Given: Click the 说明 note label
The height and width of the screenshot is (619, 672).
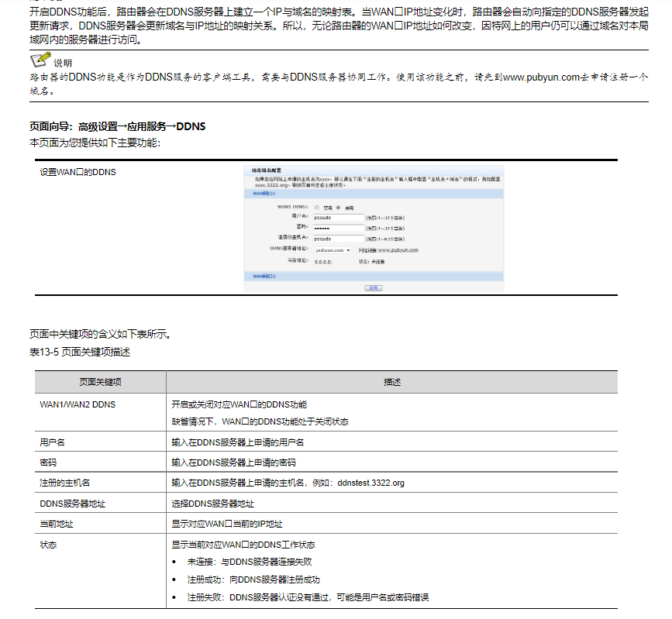Looking at the screenshot, I should click(63, 63).
